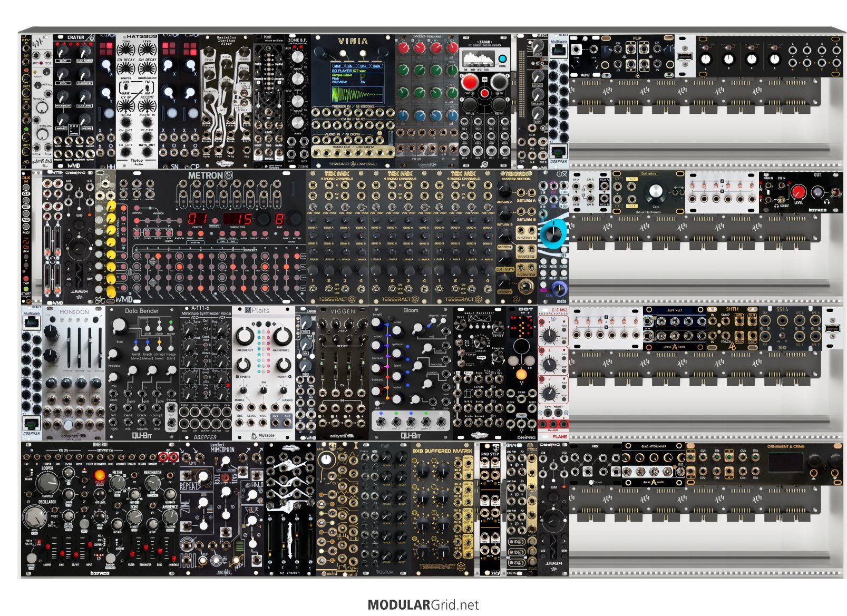This screenshot has height=616, width=847.
Task: Click the Befaco OUT headphone module
Action: (801, 192)
